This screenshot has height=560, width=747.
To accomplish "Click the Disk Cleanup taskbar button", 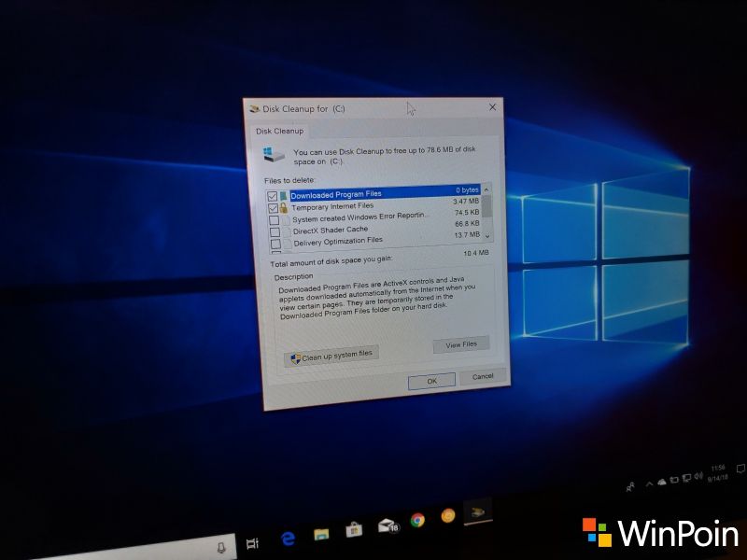I will click(x=478, y=512).
